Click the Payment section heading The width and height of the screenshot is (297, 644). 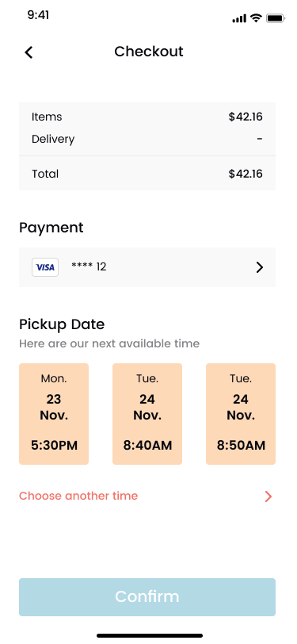51,228
